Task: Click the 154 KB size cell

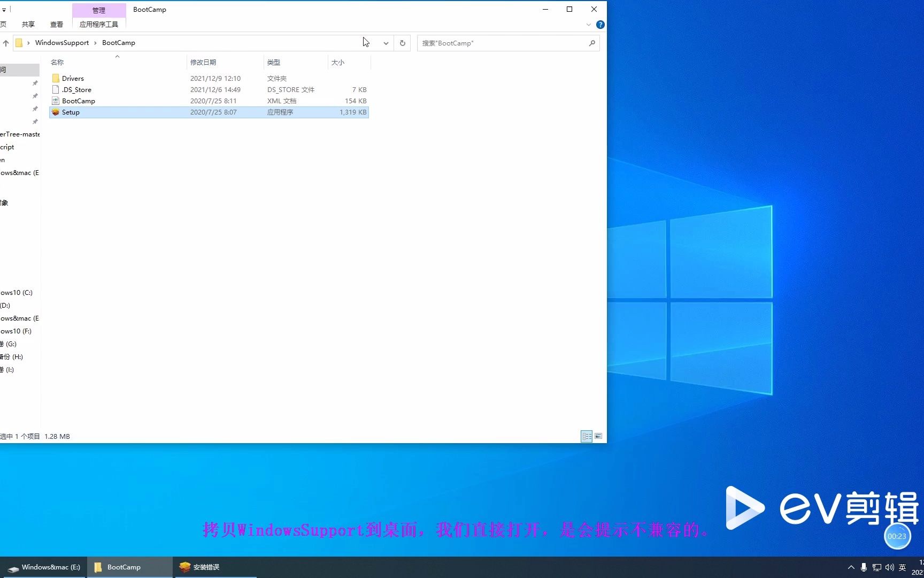Action: tap(356, 101)
